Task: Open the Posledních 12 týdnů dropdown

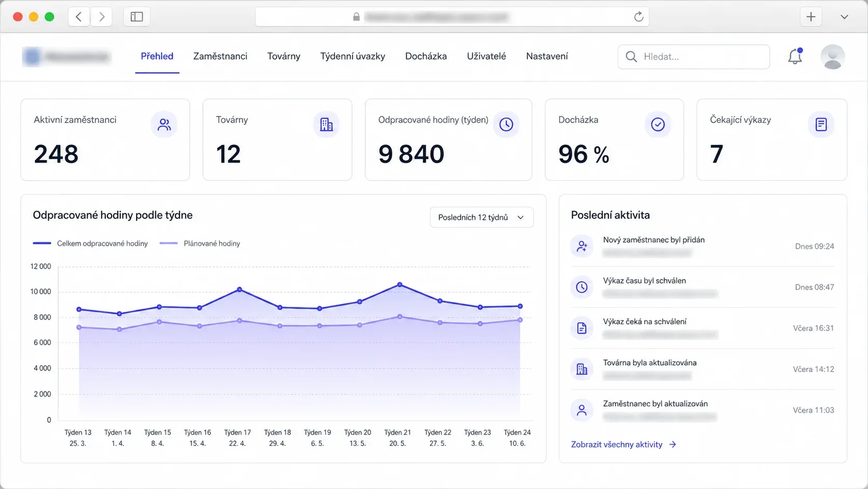Action: 481,217
